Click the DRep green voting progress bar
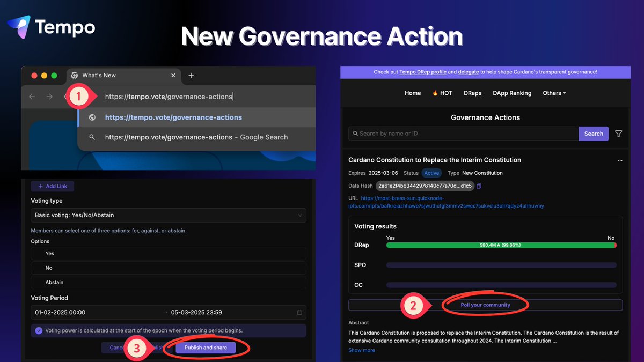The height and width of the screenshot is (362, 644). coord(501,245)
